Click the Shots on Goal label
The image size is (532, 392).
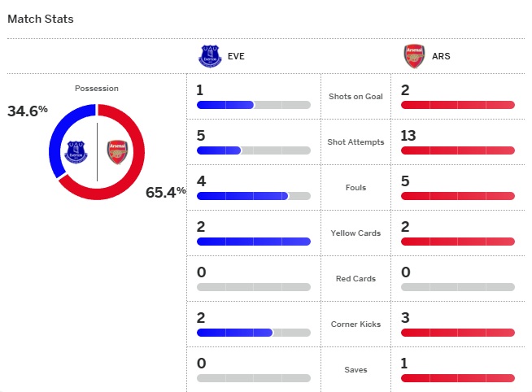click(355, 97)
